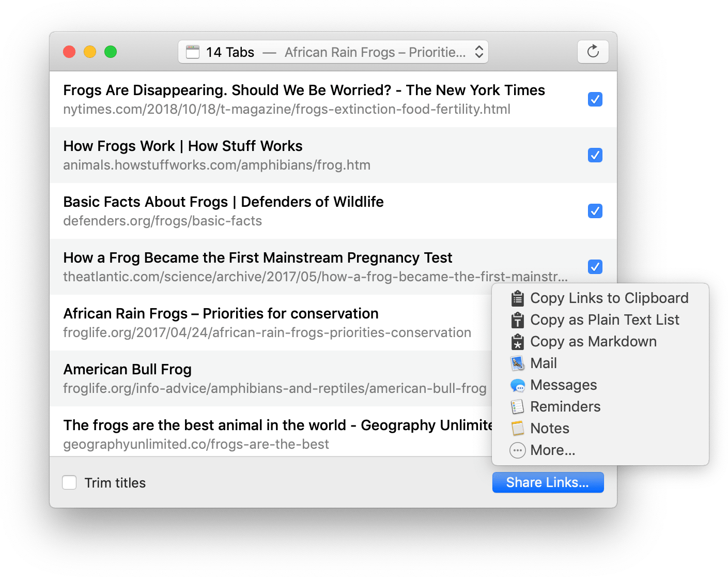The width and height of the screenshot is (728, 577).
Task: Share links via Mail
Action: 600,363
